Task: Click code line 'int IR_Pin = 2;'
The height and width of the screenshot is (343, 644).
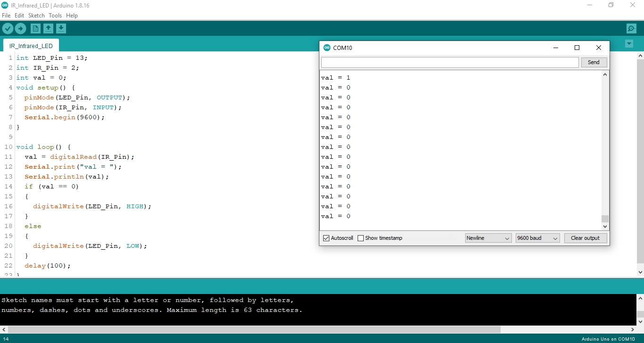Action: tap(48, 68)
